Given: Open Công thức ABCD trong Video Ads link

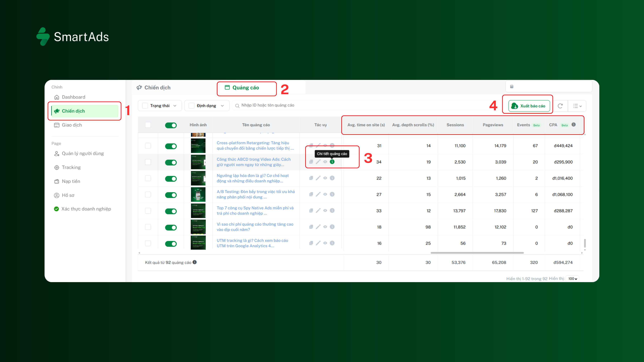Looking at the screenshot, I should point(254,162).
